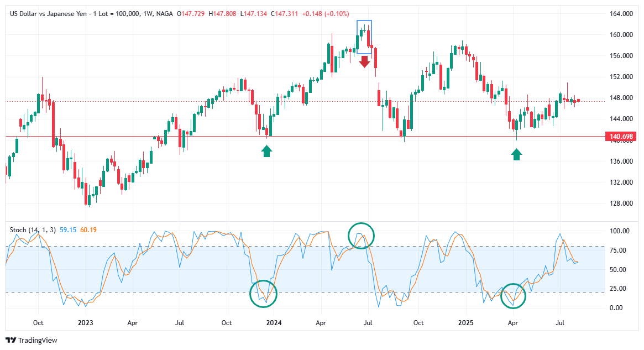This screenshot has height=350, width=644.
Task: Select the circled Stochastic oversold trough near 2024
Action: pos(264,294)
